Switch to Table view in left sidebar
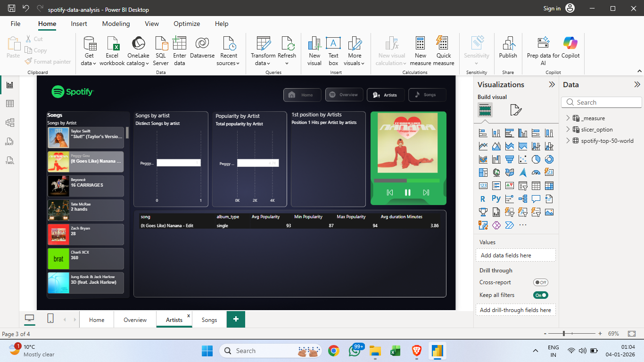Screen dimensions: 644x362 (10, 104)
